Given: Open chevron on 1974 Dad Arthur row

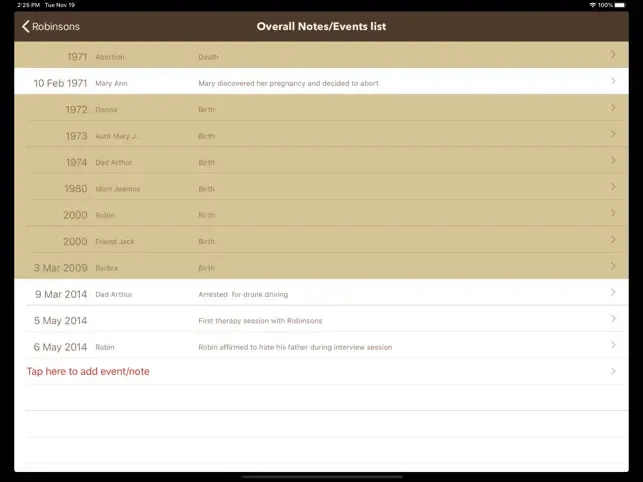Looking at the screenshot, I should pyautogui.click(x=613, y=160).
